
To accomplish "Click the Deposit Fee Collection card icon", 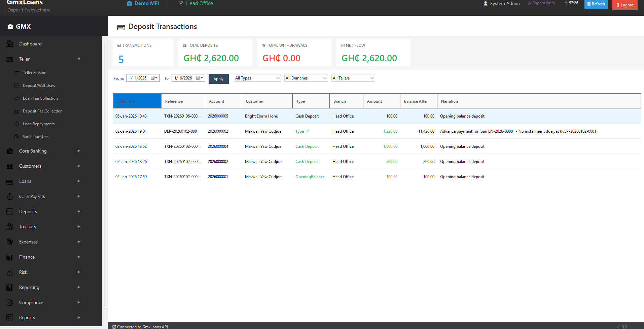I will point(16,111).
